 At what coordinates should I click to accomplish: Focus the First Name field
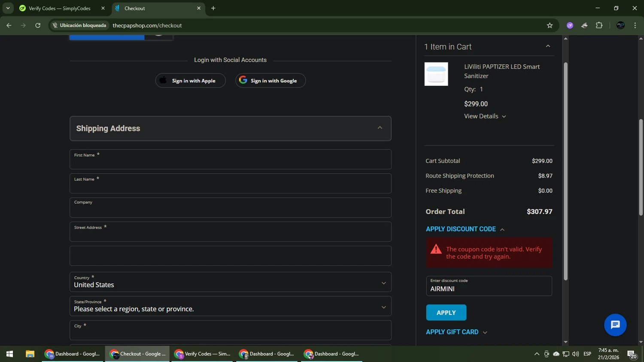231,159
